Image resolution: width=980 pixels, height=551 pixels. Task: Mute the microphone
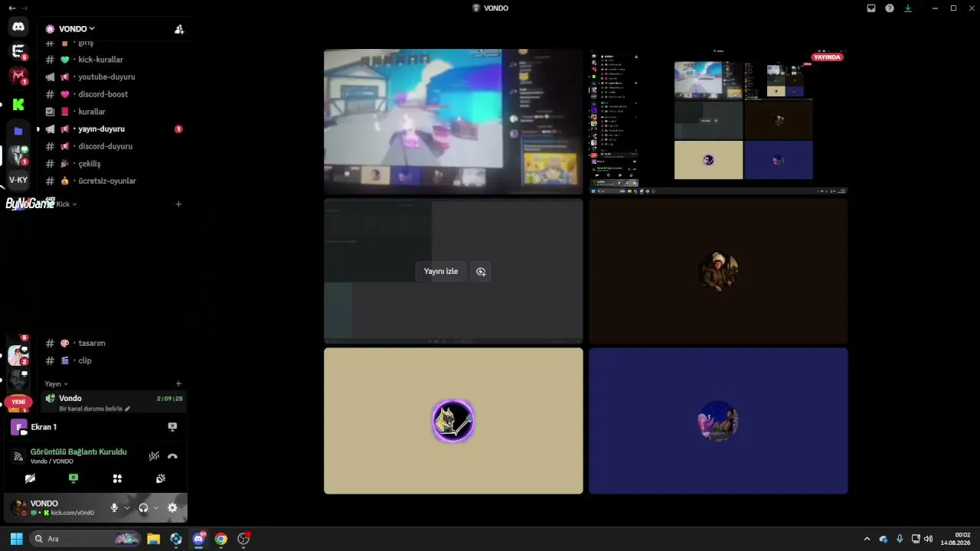[x=114, y=508]
